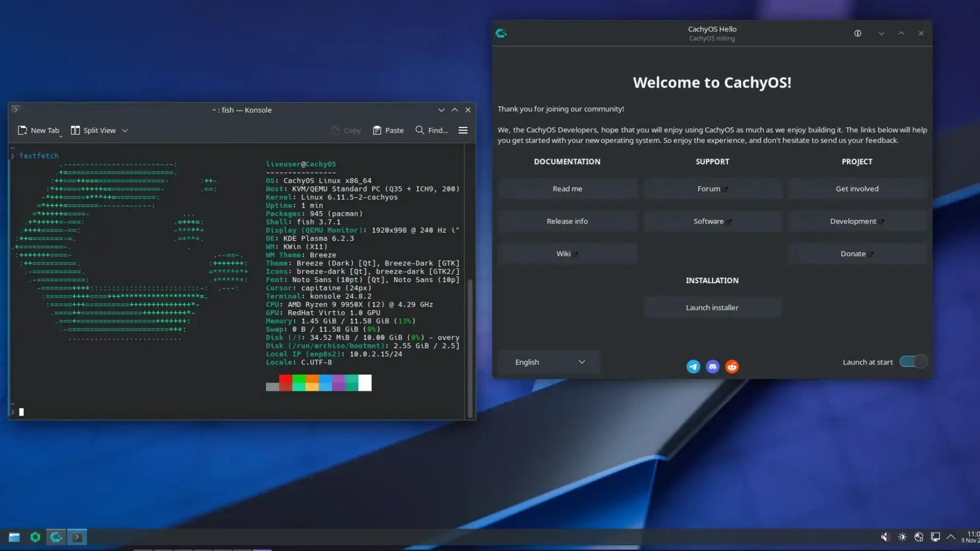Click the globe tray icon

[x=919, y=537]
